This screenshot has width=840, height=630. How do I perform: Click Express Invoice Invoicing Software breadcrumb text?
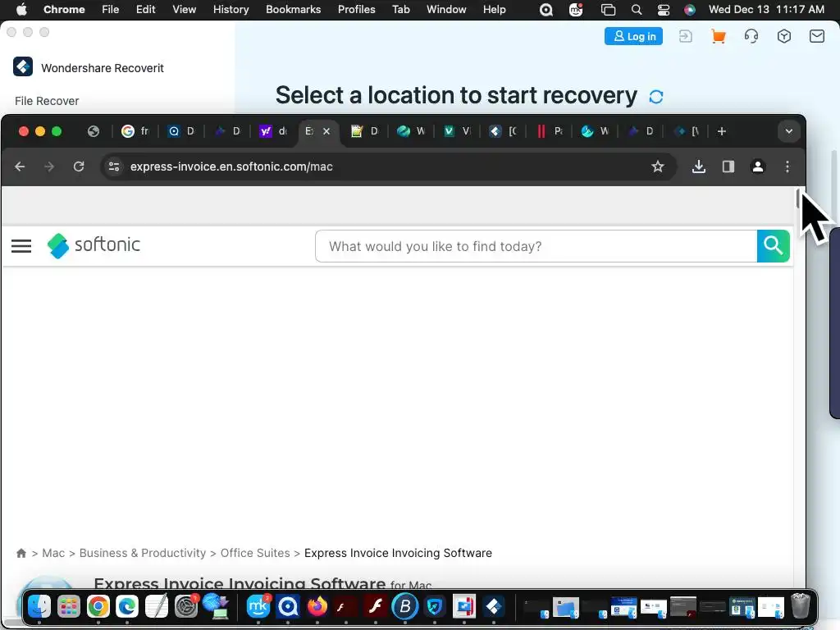[398, 553]
